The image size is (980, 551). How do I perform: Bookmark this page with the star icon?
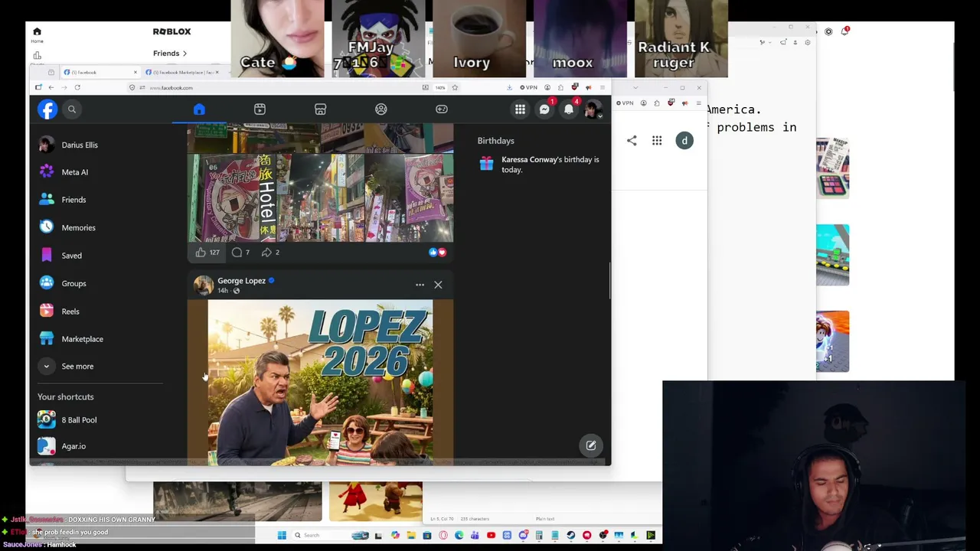coord(455,87)
